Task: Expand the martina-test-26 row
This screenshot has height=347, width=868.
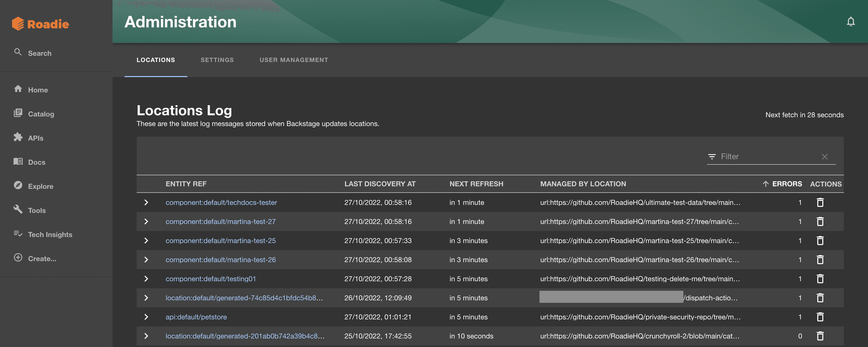Action: tap(146, 260)
